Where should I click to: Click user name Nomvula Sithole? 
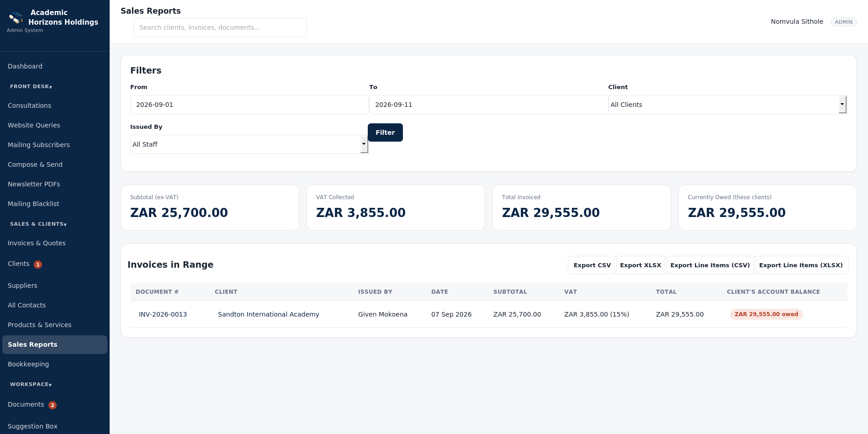[x=797, y=21]
